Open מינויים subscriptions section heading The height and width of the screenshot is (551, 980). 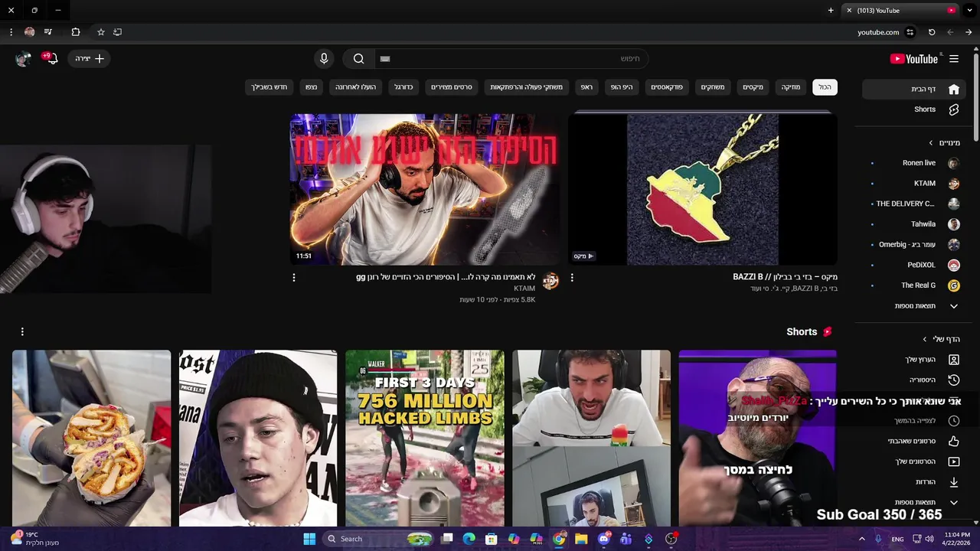tap(945, 143)
